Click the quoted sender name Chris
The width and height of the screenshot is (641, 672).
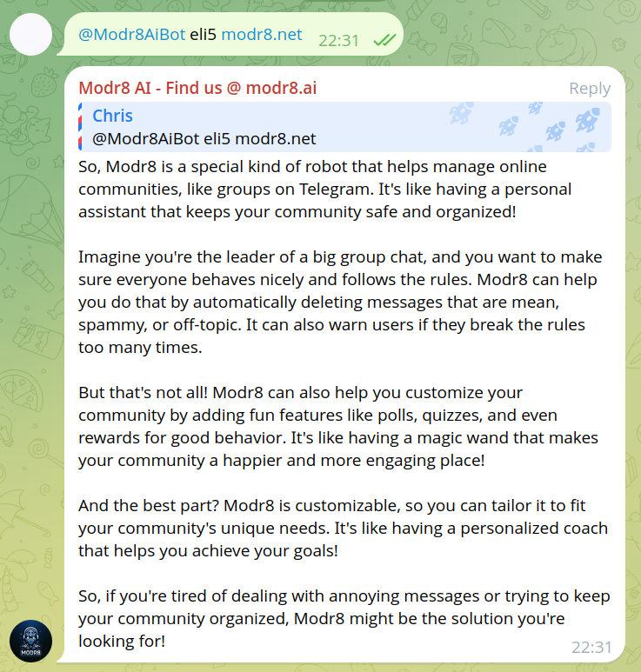pos(113,116)
